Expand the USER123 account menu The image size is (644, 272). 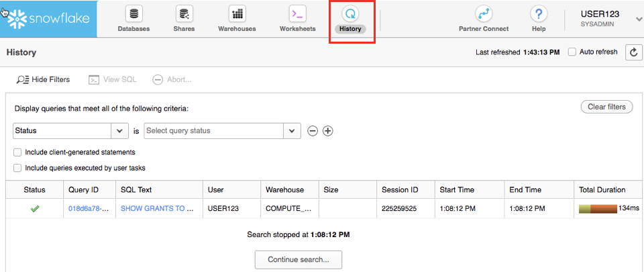[638, 19]
